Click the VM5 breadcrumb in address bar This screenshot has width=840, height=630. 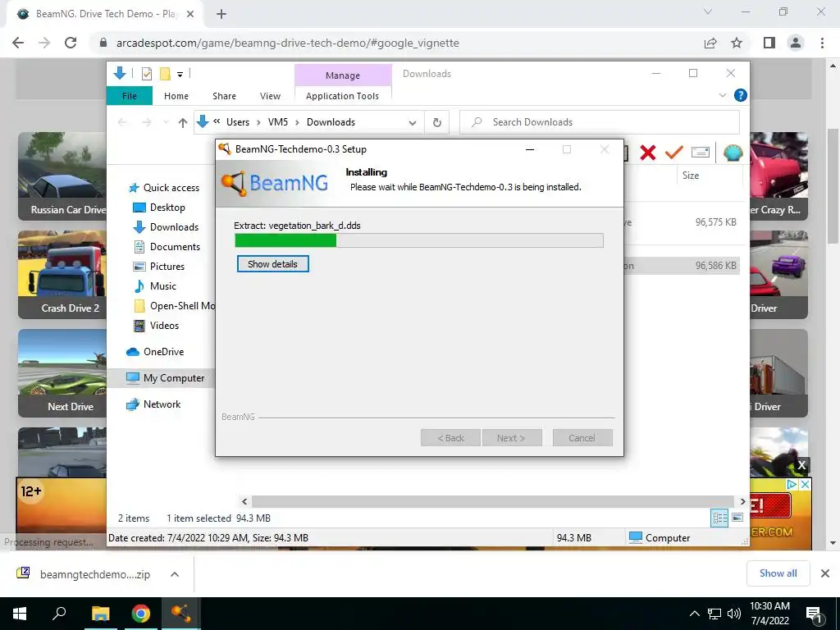277,122
